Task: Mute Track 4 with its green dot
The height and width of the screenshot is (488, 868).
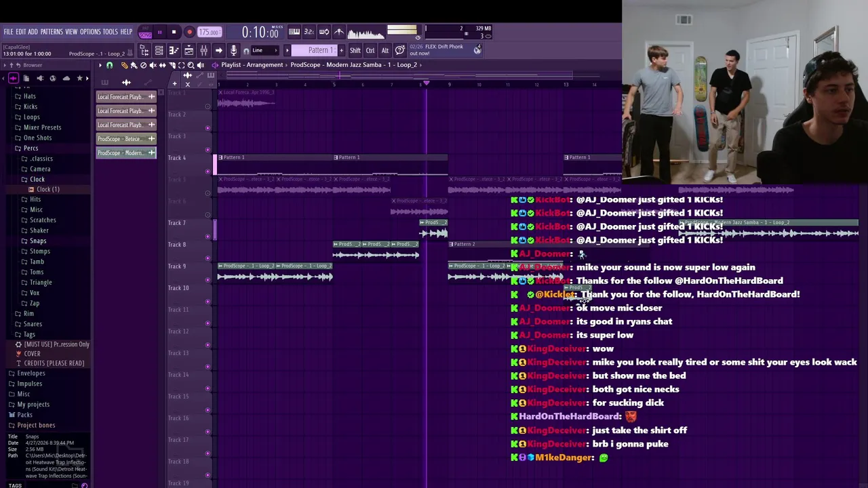Action: [208, 171]
